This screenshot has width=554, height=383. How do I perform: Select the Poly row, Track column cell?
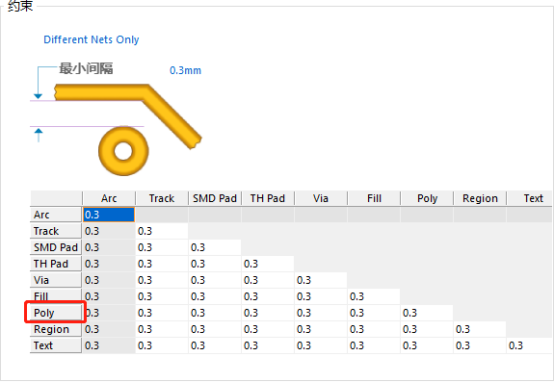(x=162, y=313)
